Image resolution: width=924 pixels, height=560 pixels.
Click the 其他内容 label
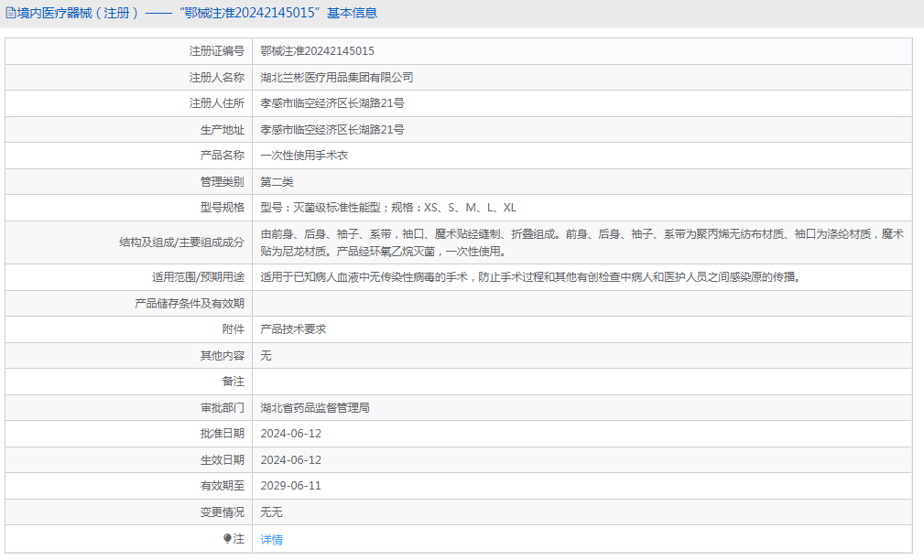[x=223, y=356]
